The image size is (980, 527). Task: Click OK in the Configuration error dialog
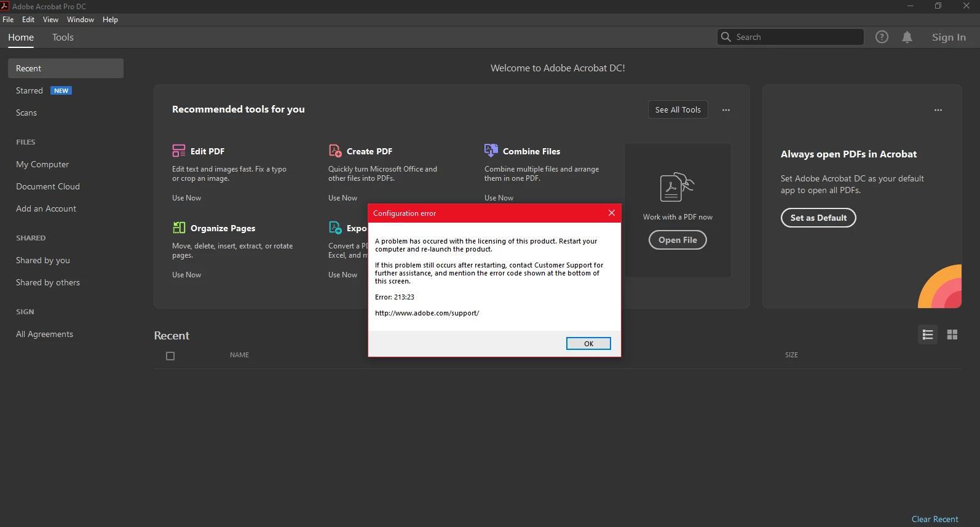click(x=588, y=344)
